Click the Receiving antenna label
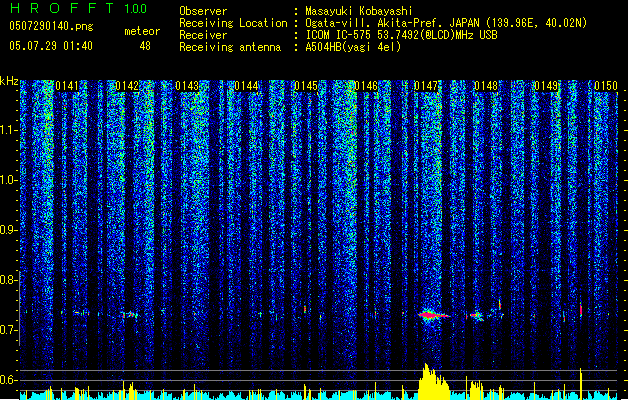This screenshot has height=400, width=629. pos(230,47)
